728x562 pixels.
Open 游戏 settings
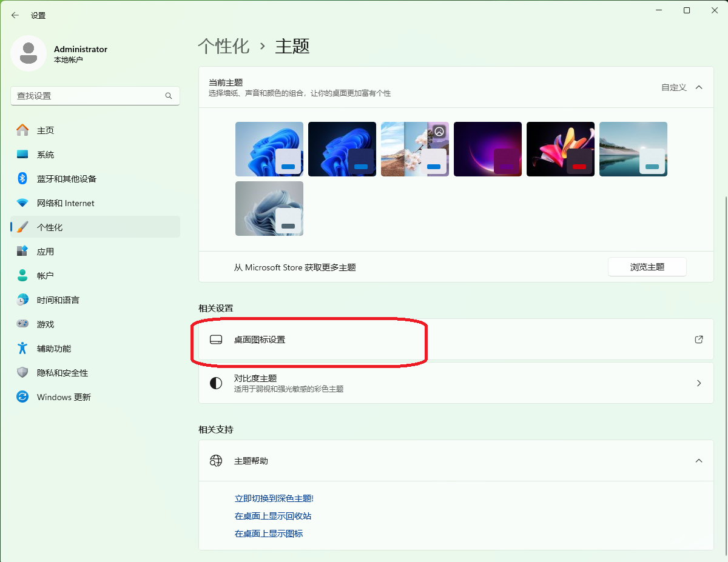(95, 324)
